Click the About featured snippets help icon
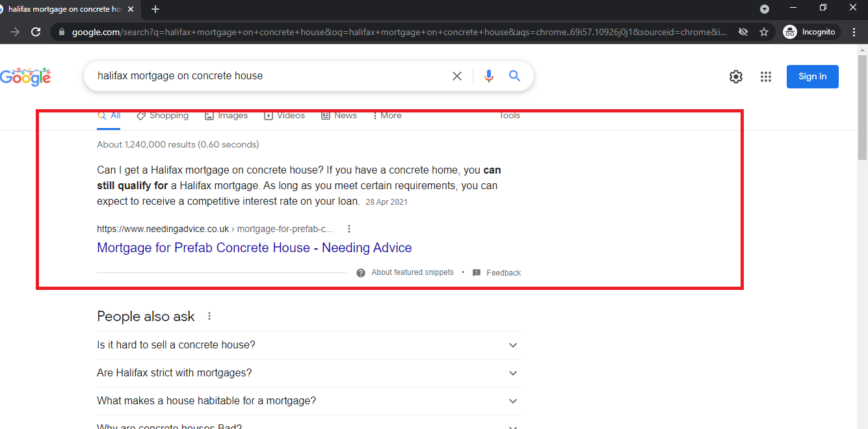Screen dimensions: 868x429 pyautogui.click(x=361, y=273)
